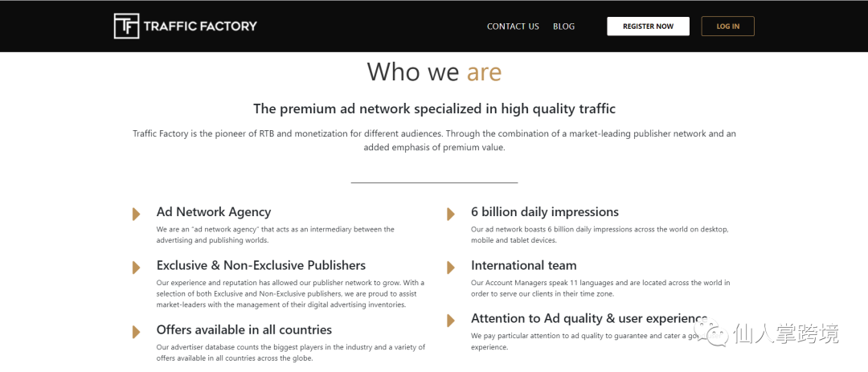Click the TF square logo icon

[x=126, y=26]
